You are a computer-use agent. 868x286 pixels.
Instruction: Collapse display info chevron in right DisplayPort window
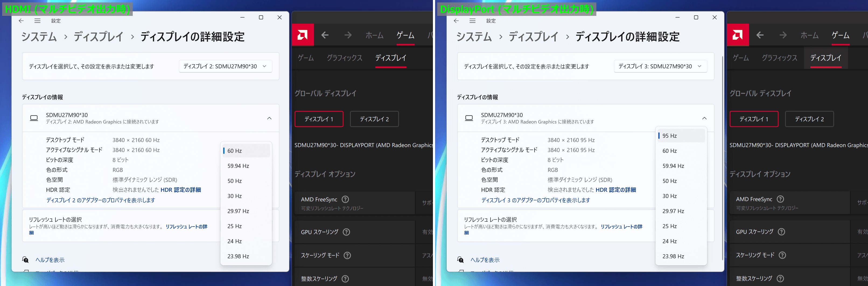704,118
